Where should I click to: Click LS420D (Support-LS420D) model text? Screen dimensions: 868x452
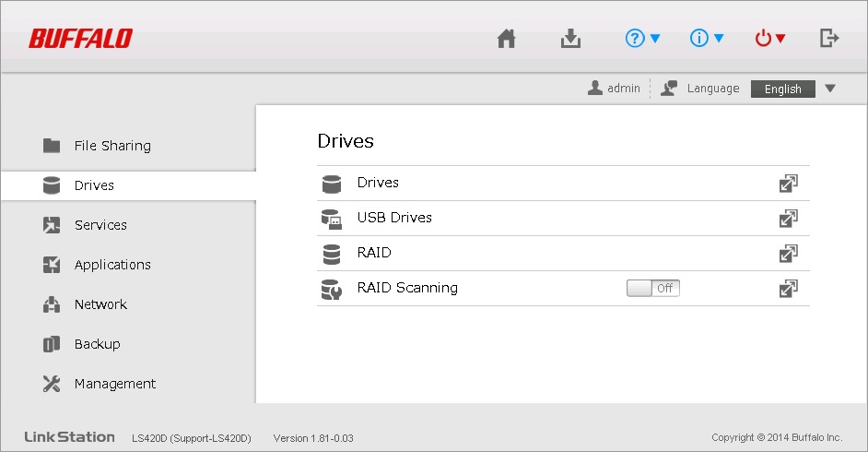[192, 438]
